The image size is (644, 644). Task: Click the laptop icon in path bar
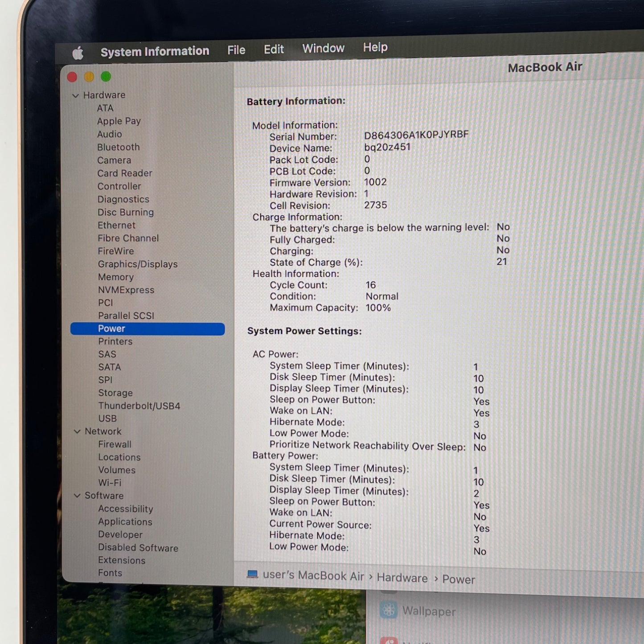click(x=253, y=574)
